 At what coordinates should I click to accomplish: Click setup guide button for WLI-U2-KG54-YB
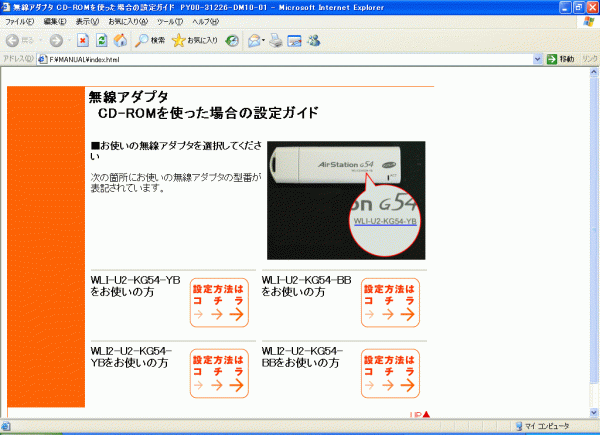pos(219,303)
